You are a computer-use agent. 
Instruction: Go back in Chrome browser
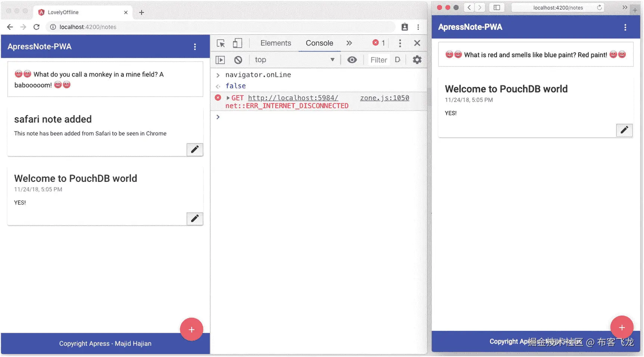point(10,27)
